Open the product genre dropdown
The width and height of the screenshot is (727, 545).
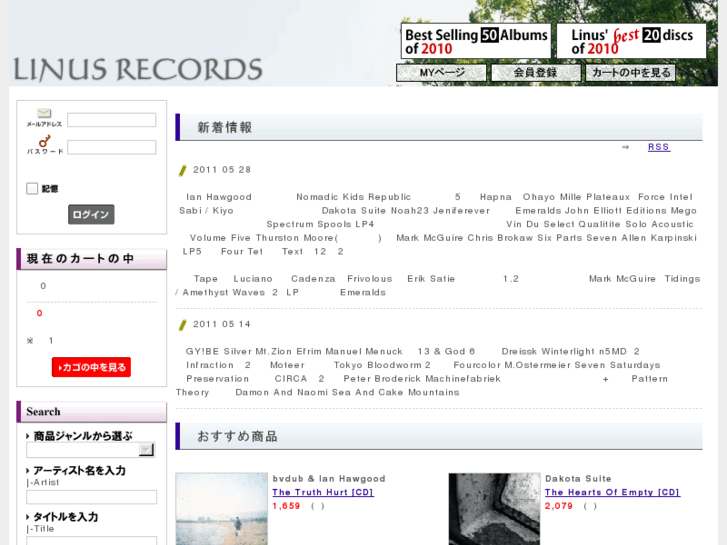91,449
